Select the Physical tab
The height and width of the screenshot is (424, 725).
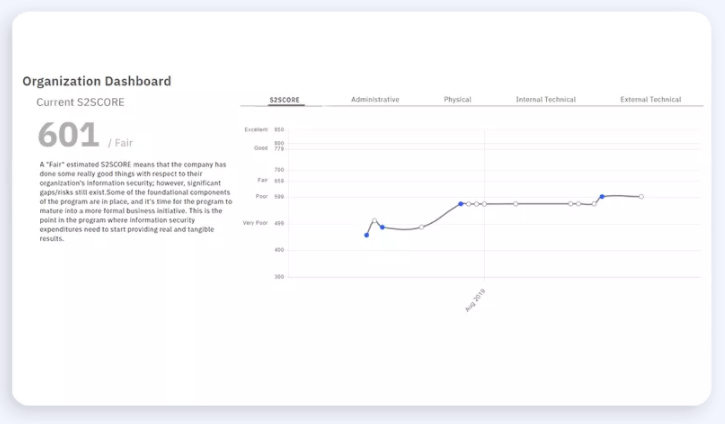457,100
